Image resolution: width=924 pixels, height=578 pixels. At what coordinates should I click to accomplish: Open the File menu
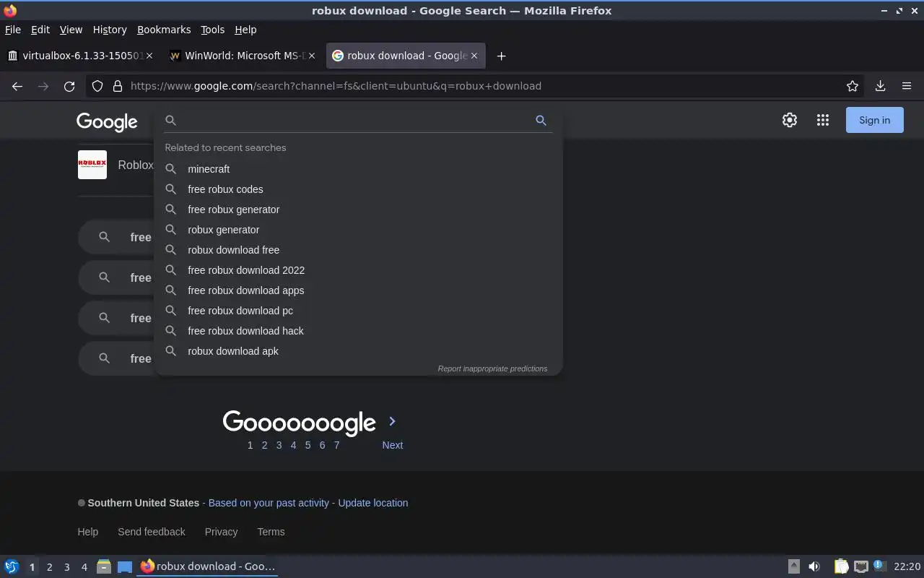tap(13, 30)
